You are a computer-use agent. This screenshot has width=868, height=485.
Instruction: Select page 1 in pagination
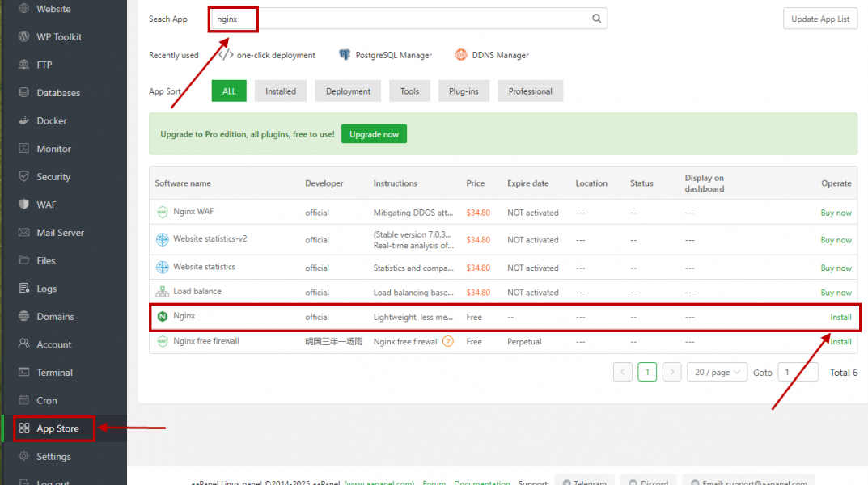[647, 372]
